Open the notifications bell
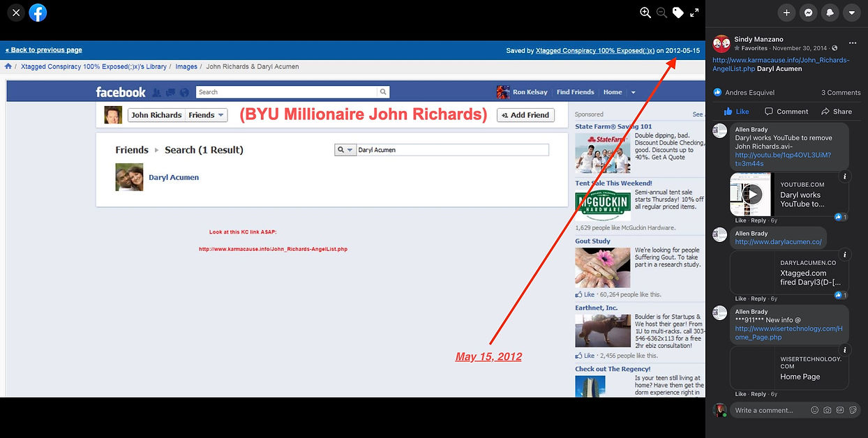Image resolution: width=868 pixels, height=438 pixels. tap(830, 13)
